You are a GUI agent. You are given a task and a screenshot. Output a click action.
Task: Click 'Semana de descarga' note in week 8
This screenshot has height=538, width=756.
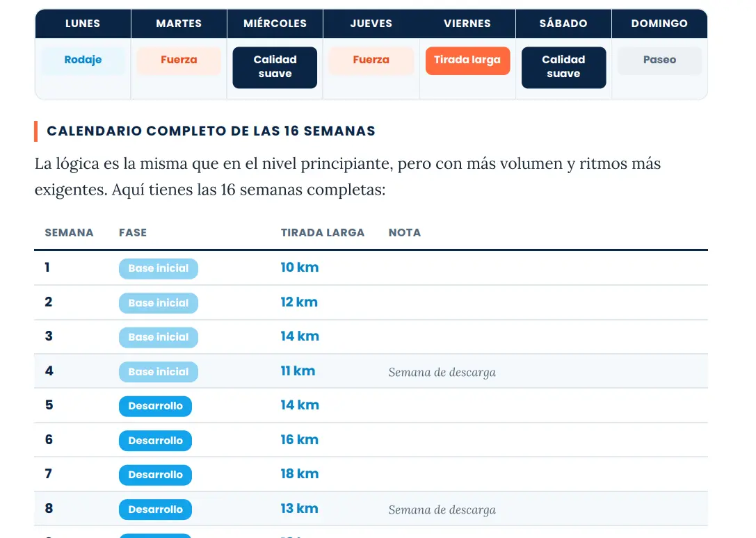pyautogui.click(x=442, y=510)
